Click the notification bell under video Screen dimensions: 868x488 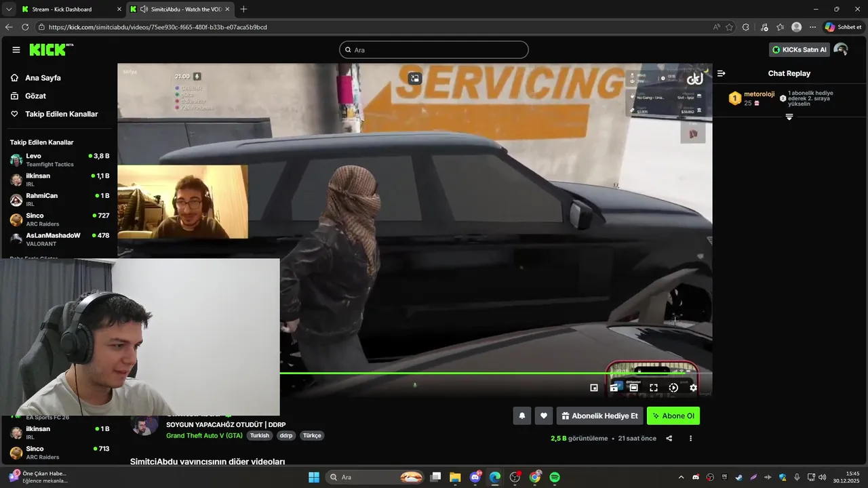coord(521,416)
